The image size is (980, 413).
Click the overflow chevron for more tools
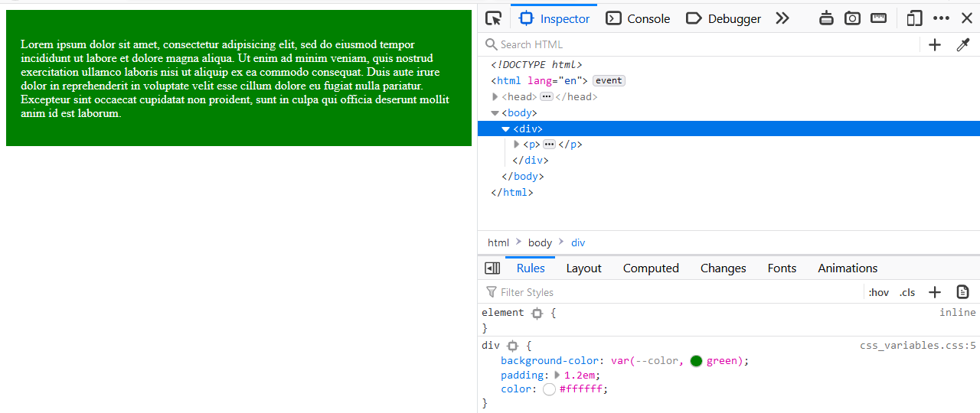782,18
